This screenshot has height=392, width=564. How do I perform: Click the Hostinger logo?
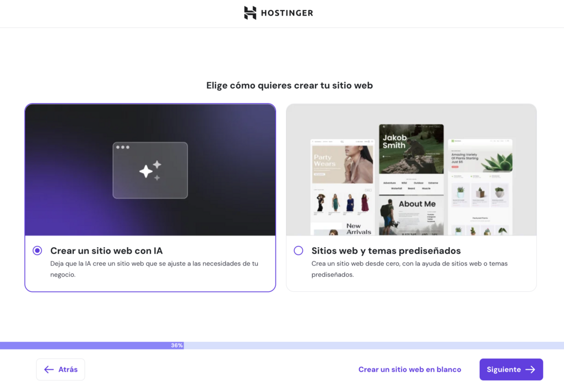tap(278, 13)
